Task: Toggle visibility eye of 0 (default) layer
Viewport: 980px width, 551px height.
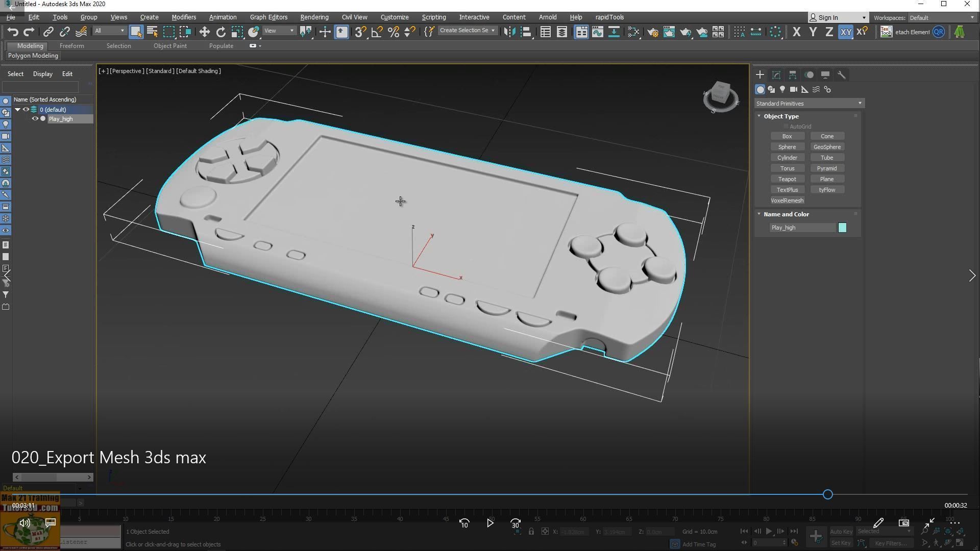Action: pyautogui.click(x=26, y=110)
